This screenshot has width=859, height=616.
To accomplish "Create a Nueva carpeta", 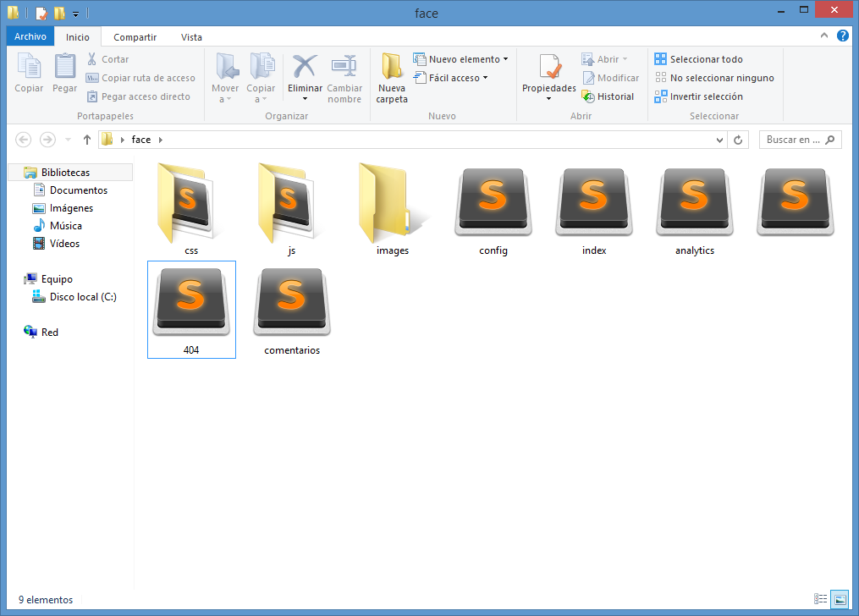I will click(392, 78).
